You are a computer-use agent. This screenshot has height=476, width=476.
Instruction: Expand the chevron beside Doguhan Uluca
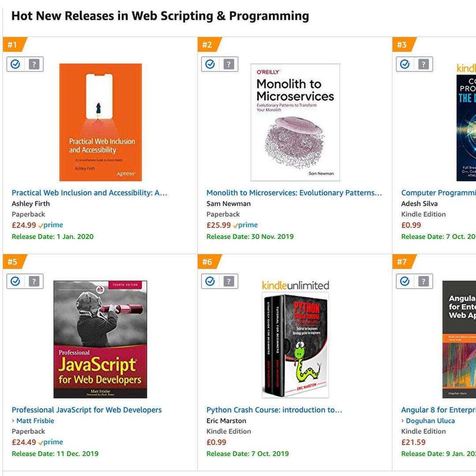point(402,421)
